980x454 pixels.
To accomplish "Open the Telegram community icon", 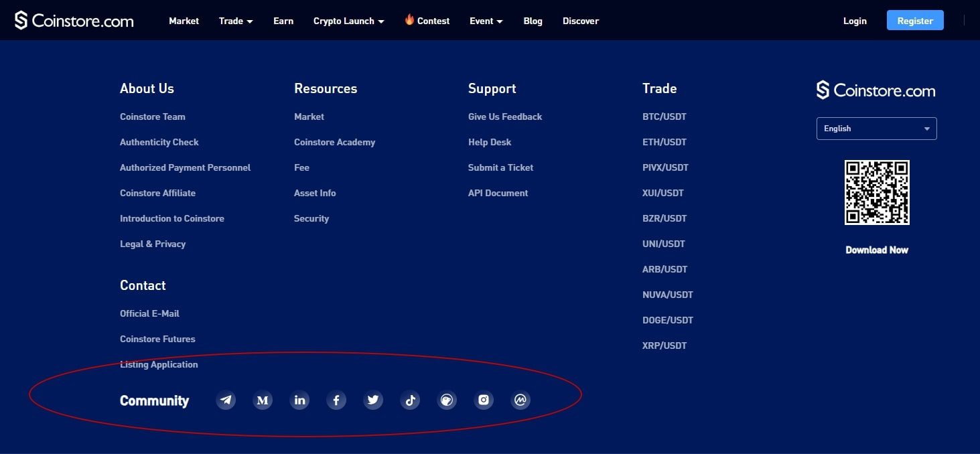I will click(226, 400).
